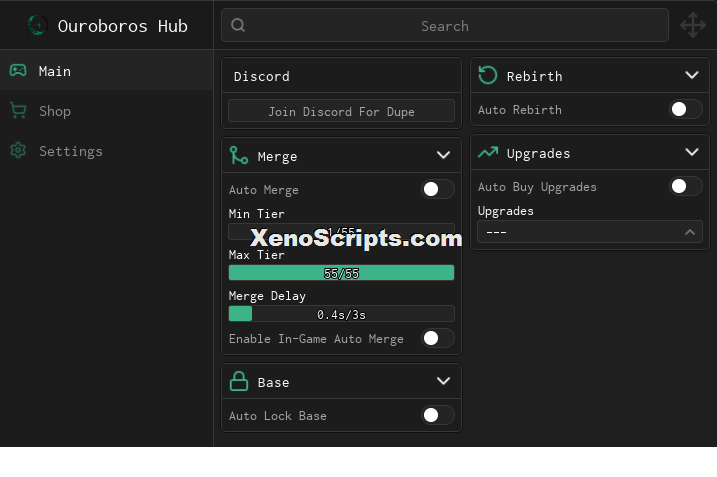The height and width of the screenshot is (477, 717).
Task: Click the move window arrows icon
Action: [693, 25]
